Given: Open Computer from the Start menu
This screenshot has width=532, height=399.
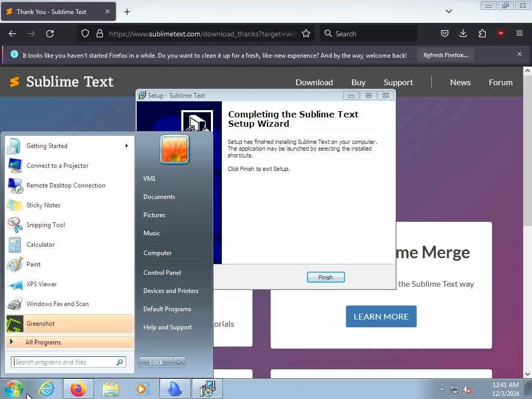Looking at the screenshot, I should [x=157, y=253].
